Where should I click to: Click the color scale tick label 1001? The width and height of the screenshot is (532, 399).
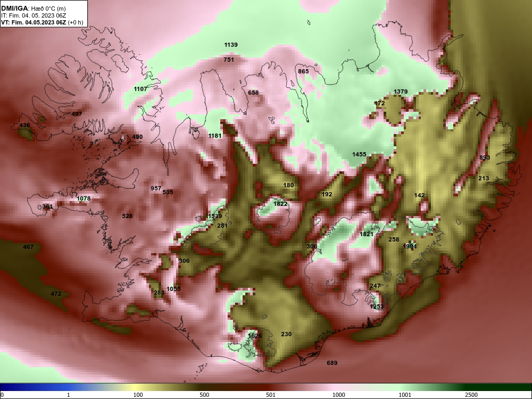pyautogui.click(x=405, y=395)
